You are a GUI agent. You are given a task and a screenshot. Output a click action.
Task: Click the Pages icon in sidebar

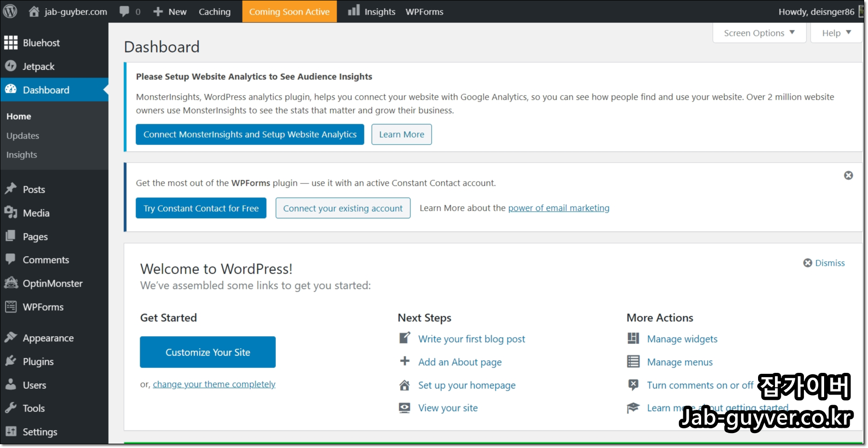[11, 236]
